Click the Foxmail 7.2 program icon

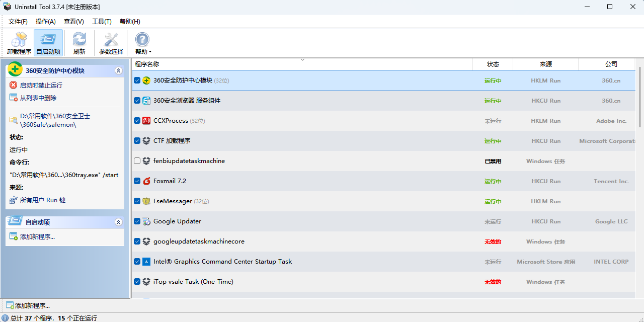click(x=146, y=181)
